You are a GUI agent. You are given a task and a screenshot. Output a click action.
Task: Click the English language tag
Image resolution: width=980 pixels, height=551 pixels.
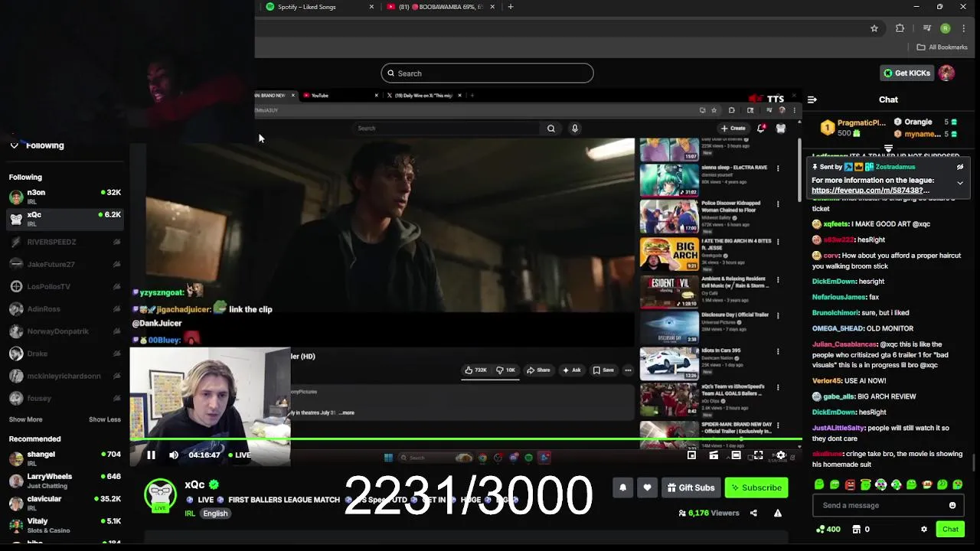(215, 514)
